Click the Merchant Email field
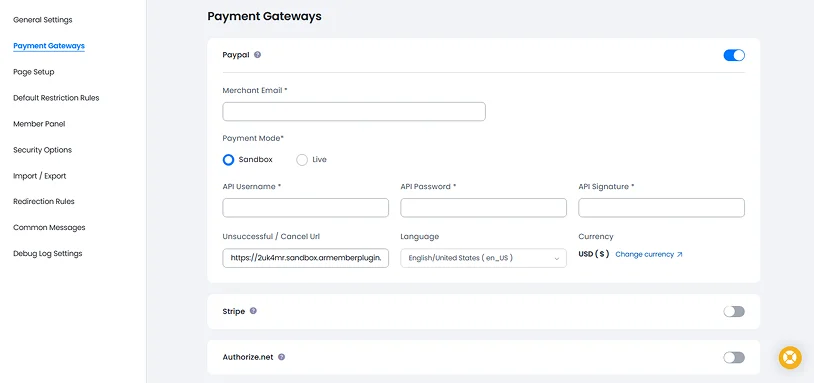Image resolution: width=814 pixels, height=383 pixels. tap(354, 112)
